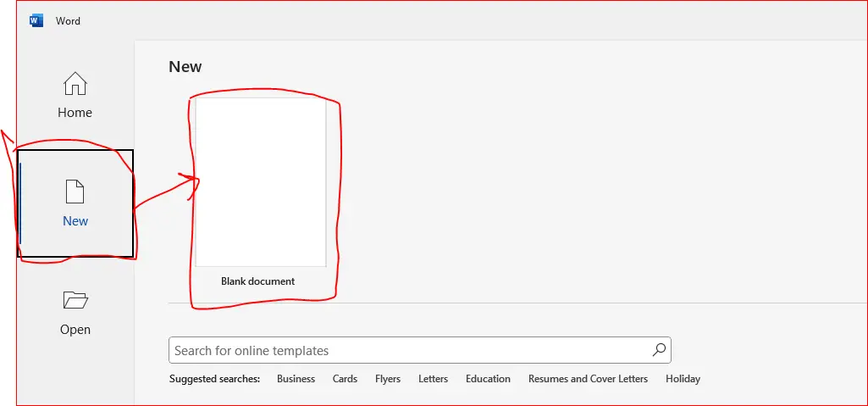
Task: Search suggested Education templates
Action: pos(489,379)
